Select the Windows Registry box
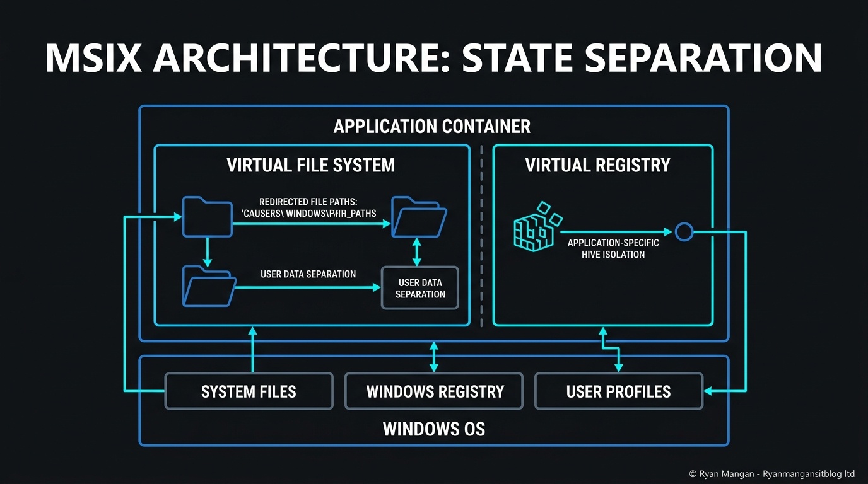 pyautogui.click(x=434, y=391)
